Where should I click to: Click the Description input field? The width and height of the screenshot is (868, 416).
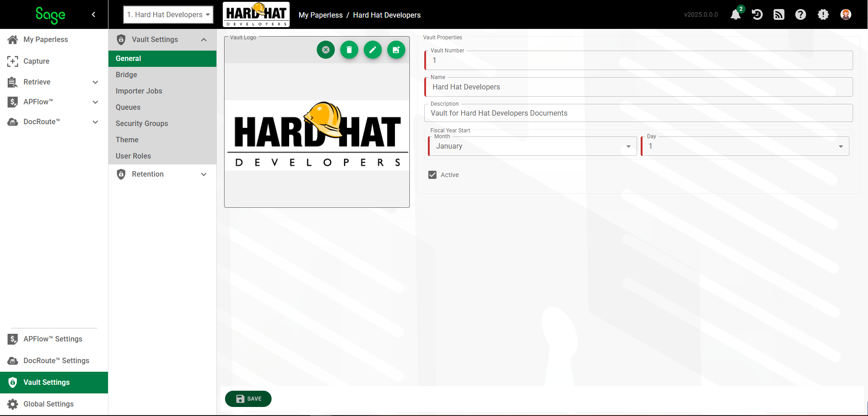pos(638,113)
